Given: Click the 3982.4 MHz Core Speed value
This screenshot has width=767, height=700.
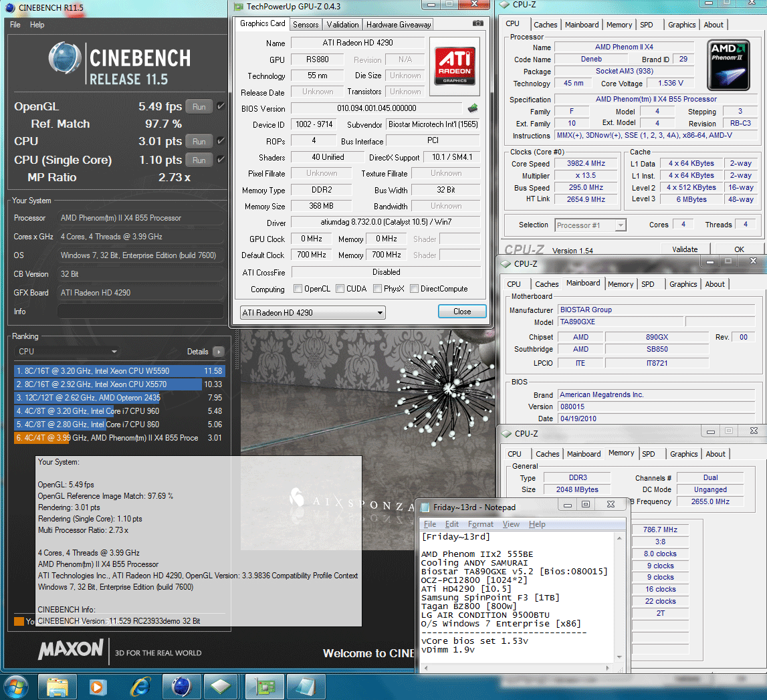Looking at the screenshot, I should 586,163.
